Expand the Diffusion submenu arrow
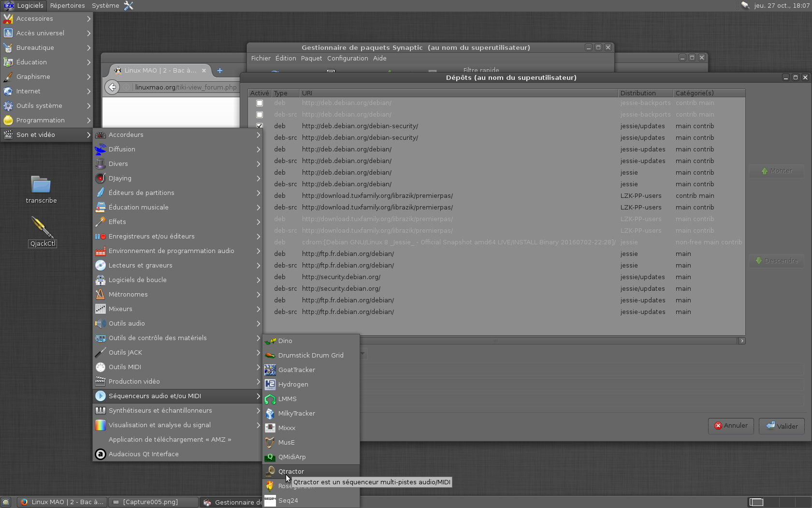 (x=258, y=149)
